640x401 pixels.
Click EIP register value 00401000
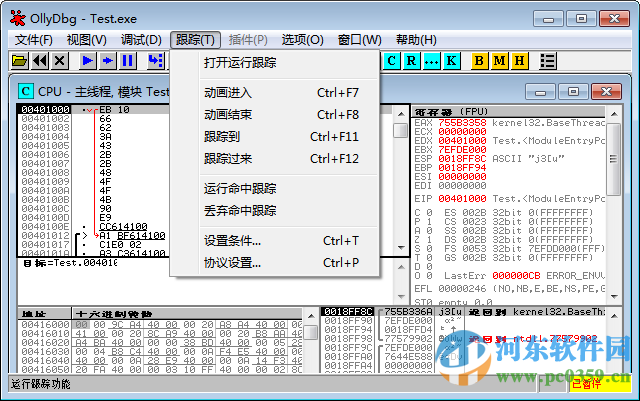click(462, 199)
